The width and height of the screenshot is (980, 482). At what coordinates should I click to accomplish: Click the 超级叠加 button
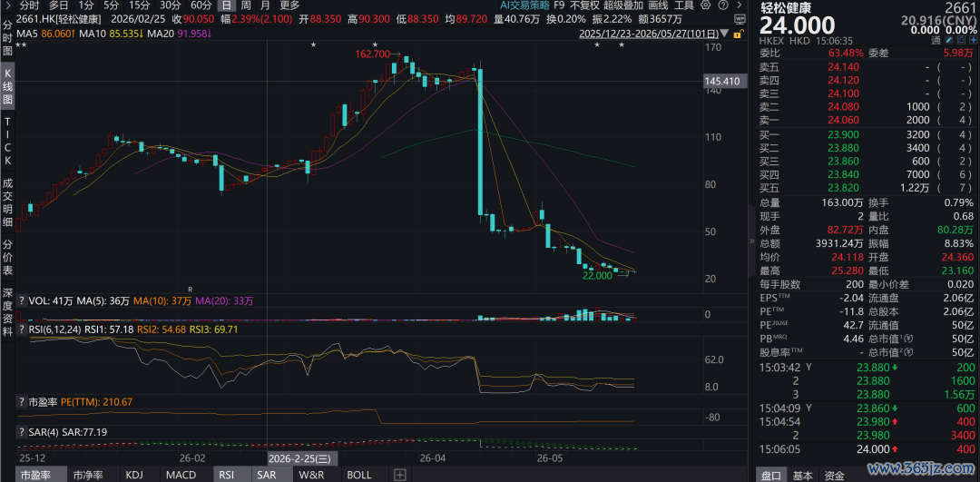click(624, 5)
